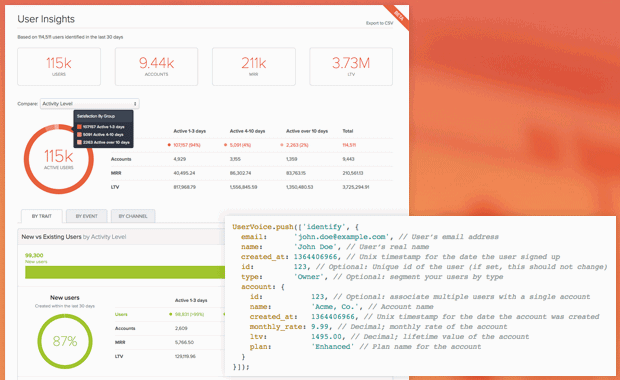The height and width of the screenshot is (380, 620).
Task: Click the 'Acme, Co.' account name in code
Action: click(x=335, y=307)
